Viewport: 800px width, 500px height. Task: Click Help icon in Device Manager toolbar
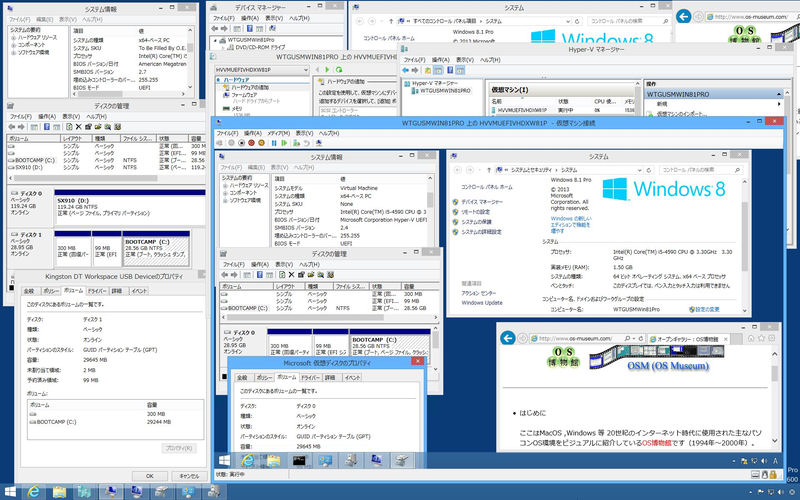[250, 29]
